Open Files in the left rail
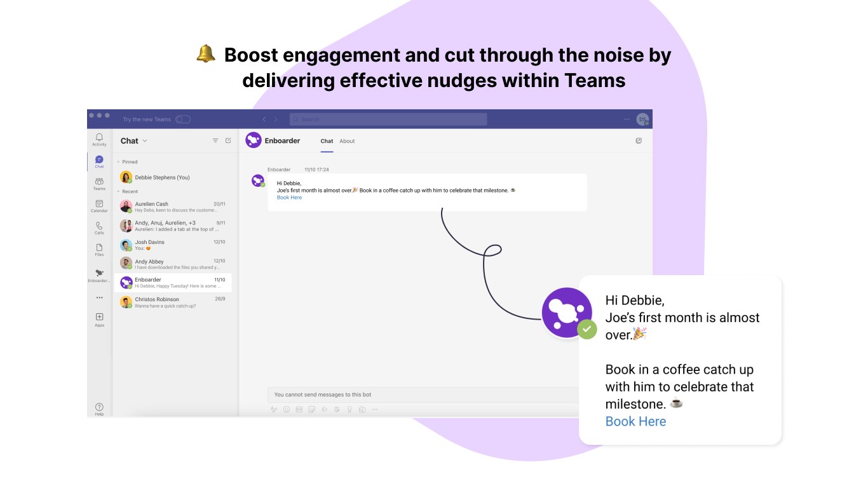The width and height of the screenshot is (868, 488). point(99,250)
